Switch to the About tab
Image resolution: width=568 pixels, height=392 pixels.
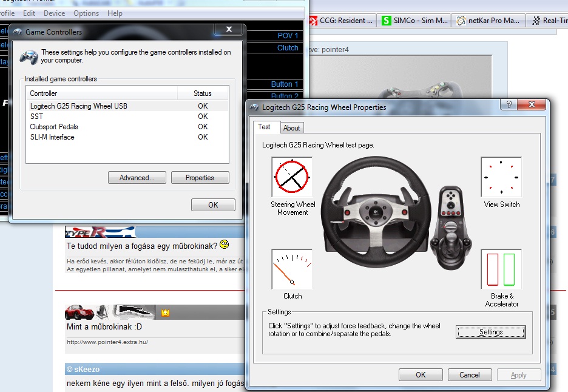point(292,128)
